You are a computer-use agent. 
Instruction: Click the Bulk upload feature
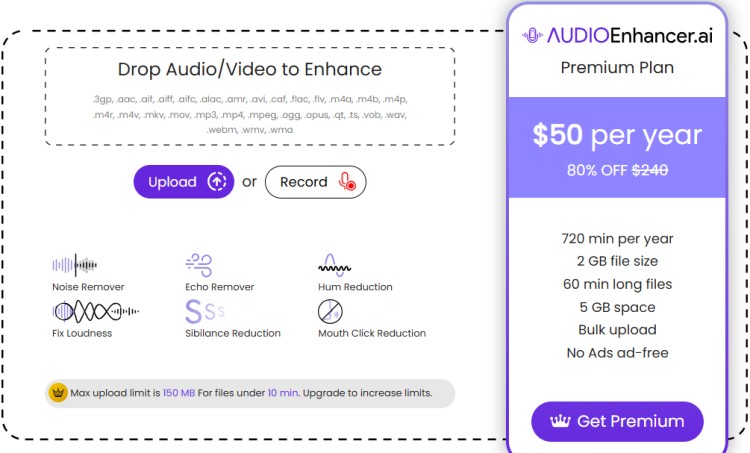tap(617, 330)
